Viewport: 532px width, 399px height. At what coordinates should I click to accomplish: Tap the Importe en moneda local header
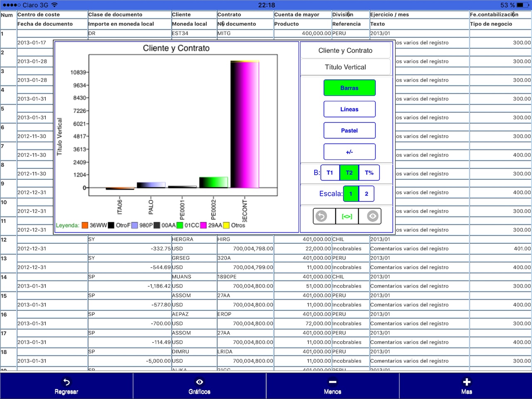[x=129, y=24]
